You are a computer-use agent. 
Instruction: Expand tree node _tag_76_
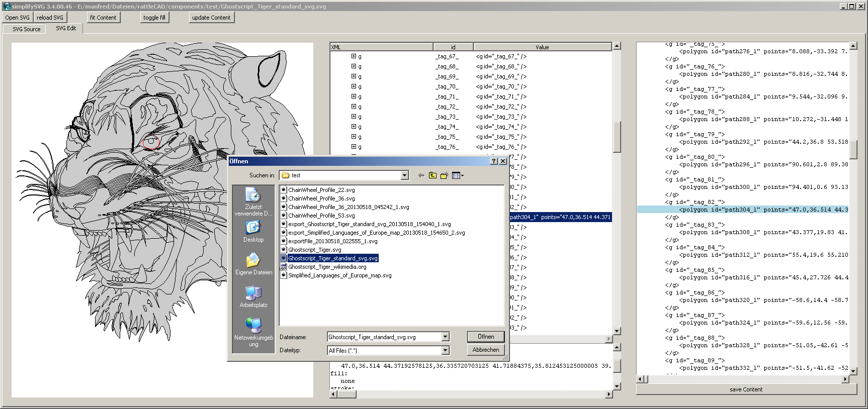coord(354,147)
